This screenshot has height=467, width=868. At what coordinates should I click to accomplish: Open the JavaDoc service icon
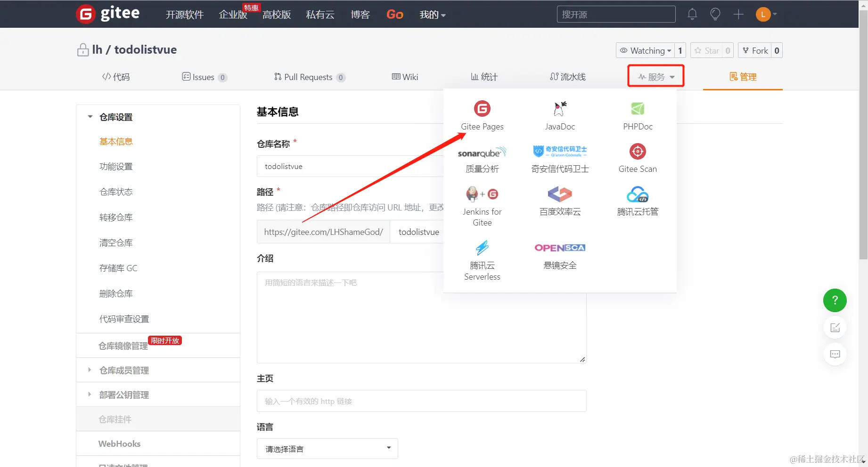pyautogui.click(x=560, y=109)
